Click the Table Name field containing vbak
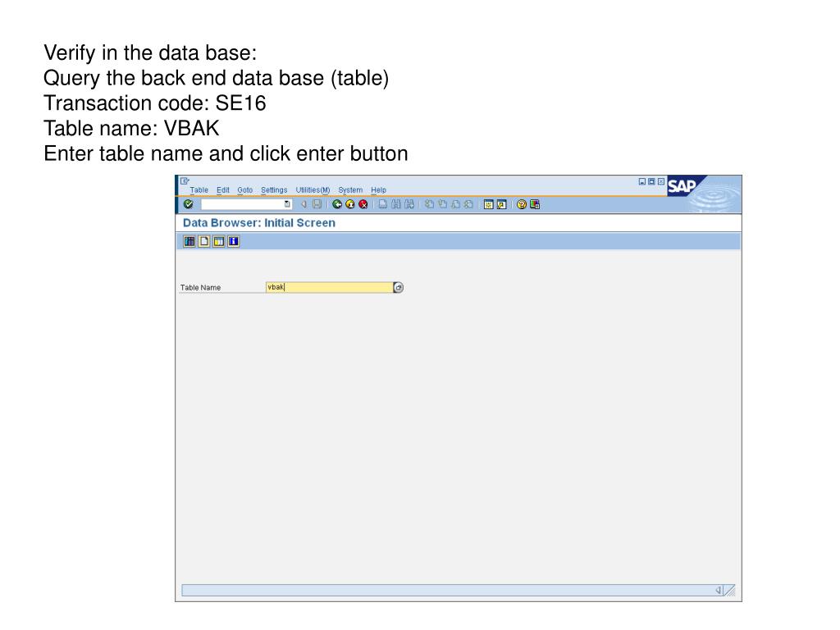Screen dimensions: 840x630 point(329,287)
